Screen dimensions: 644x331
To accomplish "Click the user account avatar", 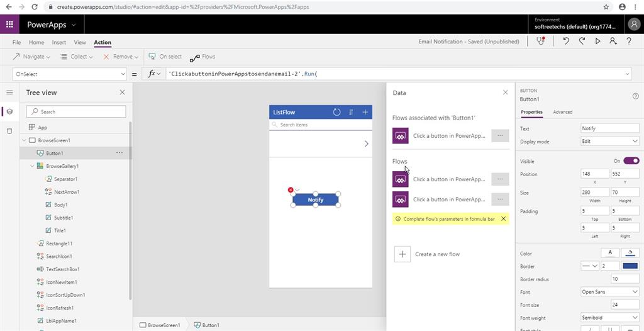I will pyautogui.click(x=634, y=25).
